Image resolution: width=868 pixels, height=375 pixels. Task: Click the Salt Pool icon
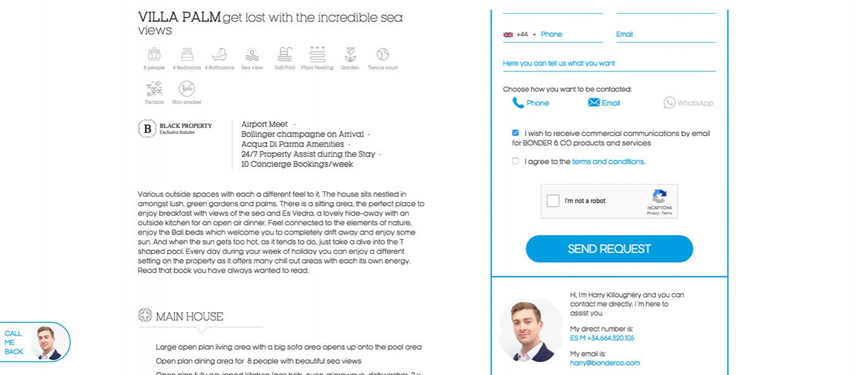click(x=284, y=54)
